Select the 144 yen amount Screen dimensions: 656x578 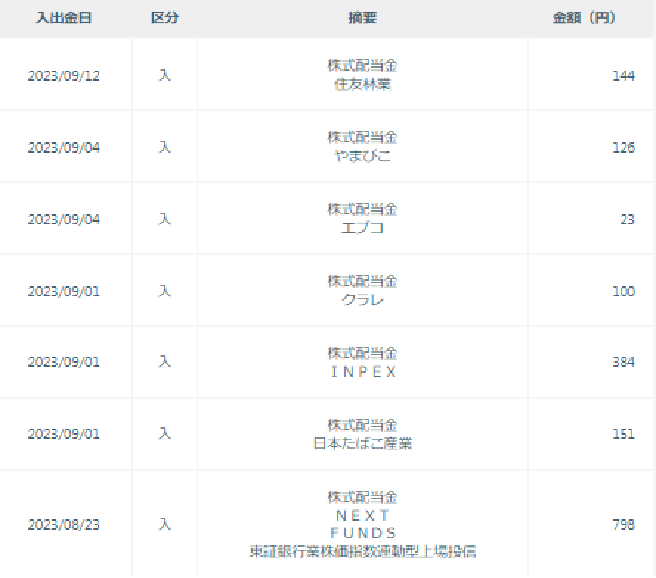click(x=623, y=76)
